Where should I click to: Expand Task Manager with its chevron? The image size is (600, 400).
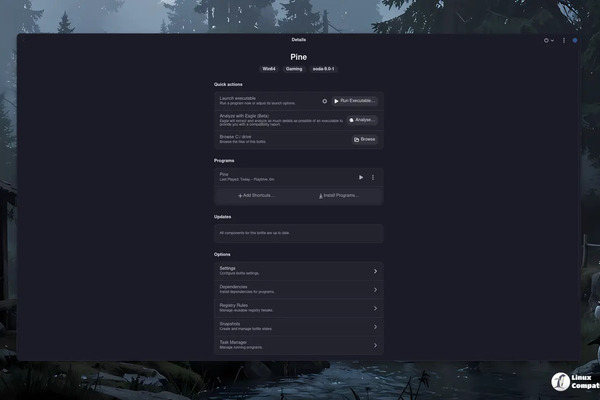click(x=375, y=345)
